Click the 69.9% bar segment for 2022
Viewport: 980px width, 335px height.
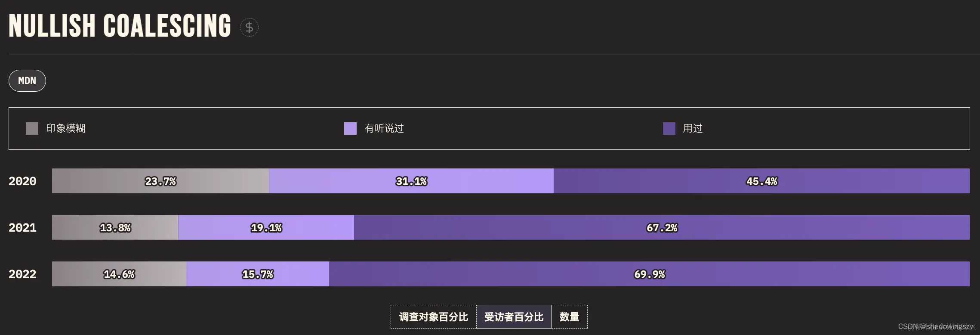pos(650,273)
